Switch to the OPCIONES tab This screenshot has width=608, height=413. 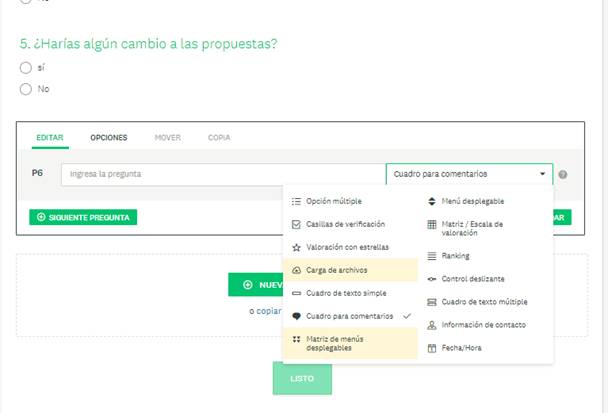pyautogui.click(x=109, y=137)
